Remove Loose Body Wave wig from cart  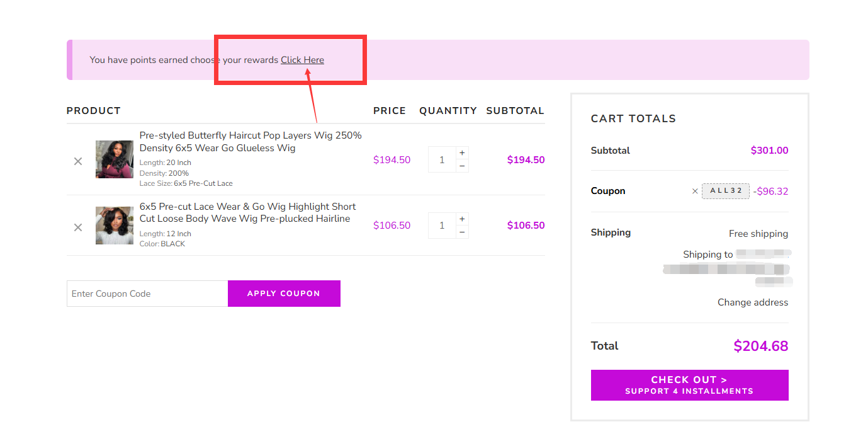point(78,227)
